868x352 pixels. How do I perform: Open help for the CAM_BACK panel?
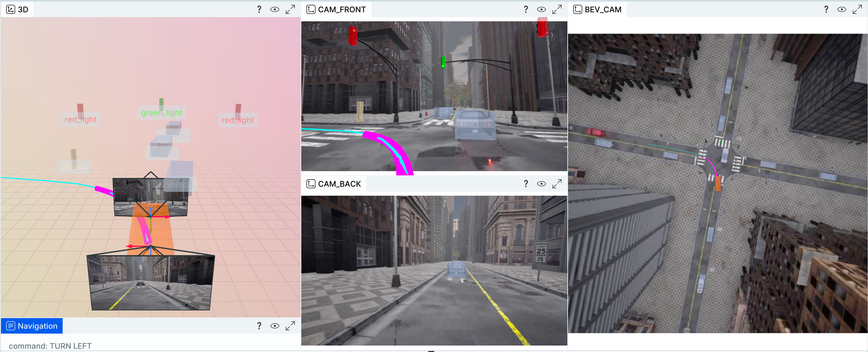point(526,183)
